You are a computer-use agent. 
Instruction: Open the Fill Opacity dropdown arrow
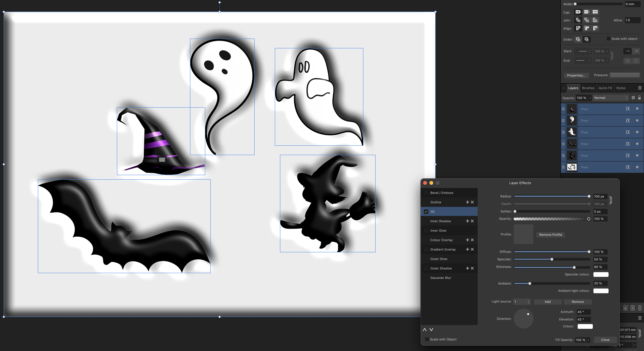pos(588,340)
